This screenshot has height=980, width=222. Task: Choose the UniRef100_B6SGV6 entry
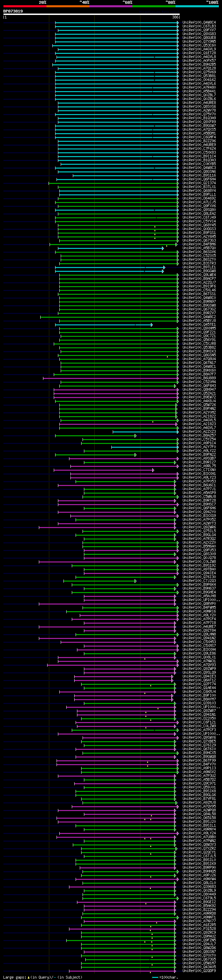coord(199,252)
